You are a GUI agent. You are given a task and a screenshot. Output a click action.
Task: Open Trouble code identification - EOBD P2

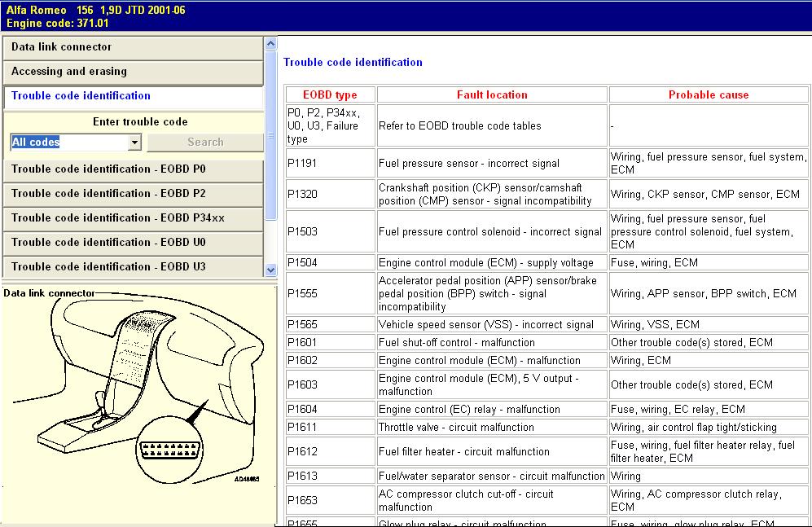(133, 194)
